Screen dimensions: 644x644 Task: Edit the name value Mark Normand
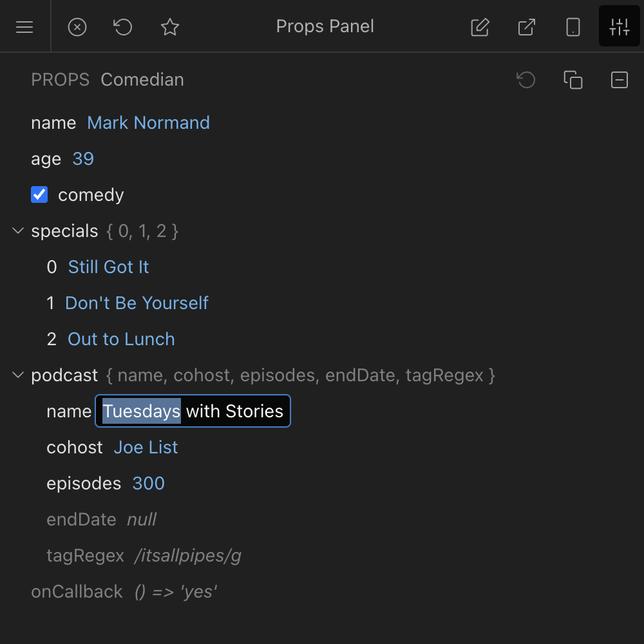148,123
